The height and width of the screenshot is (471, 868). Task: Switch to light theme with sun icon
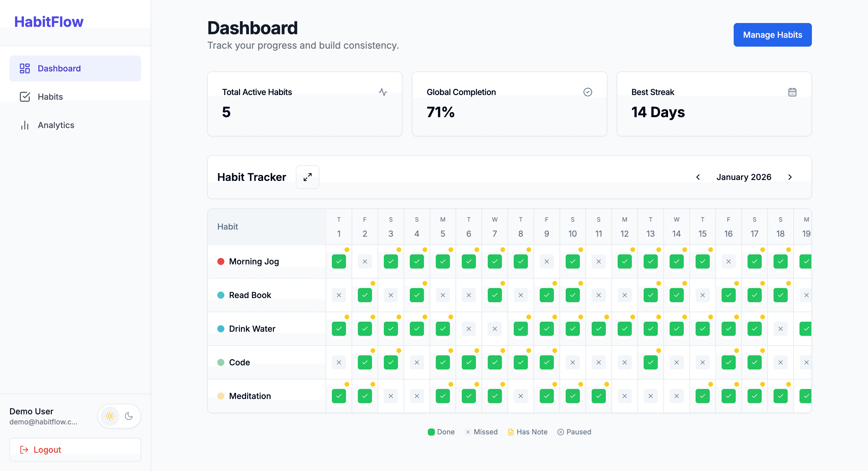(110, 416)
